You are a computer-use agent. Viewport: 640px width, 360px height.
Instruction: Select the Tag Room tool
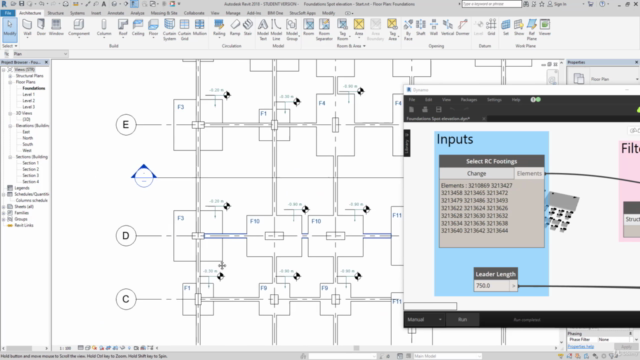click(342, 29)
